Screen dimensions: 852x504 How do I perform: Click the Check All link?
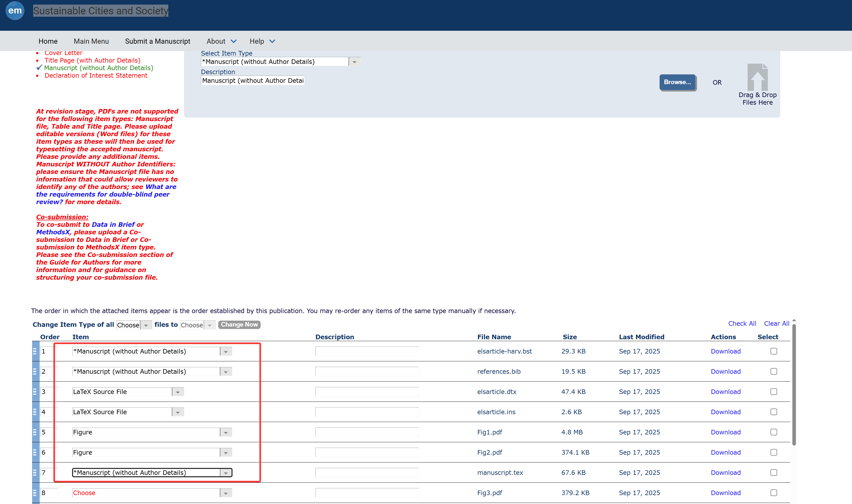(x=742, y=323)
